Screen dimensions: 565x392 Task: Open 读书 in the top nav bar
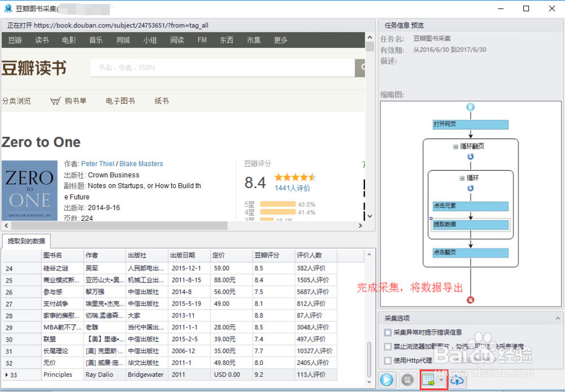[42, 40]
